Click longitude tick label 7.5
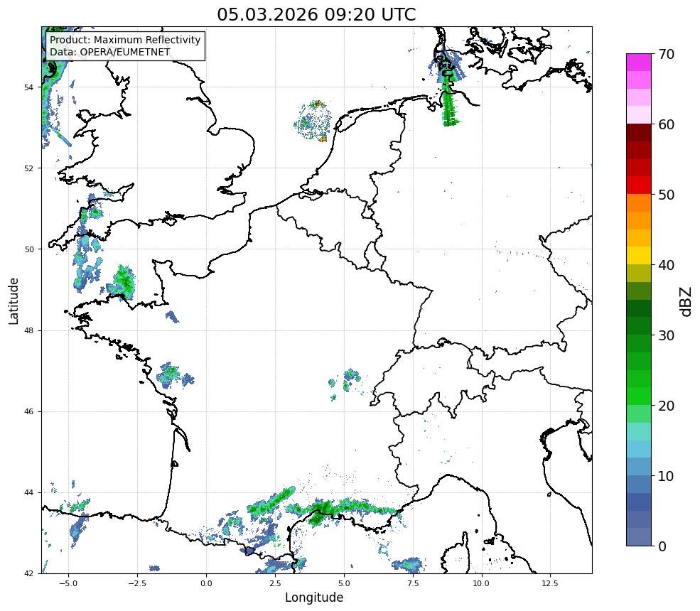Viewport: 700px width, 611px height. click(x=413, y=583)
